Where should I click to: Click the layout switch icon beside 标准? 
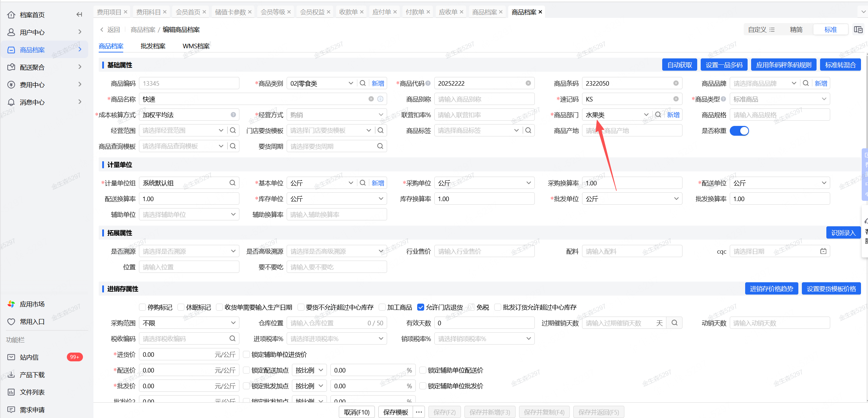tap(858, 30)
